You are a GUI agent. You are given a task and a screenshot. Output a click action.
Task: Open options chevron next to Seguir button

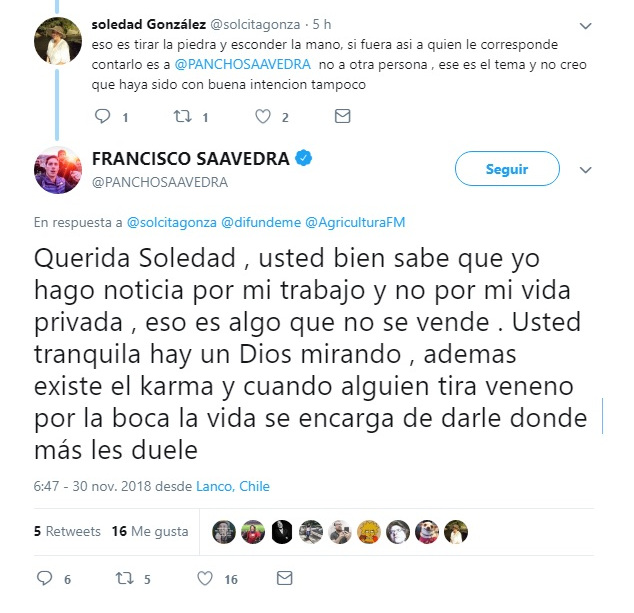tap(585, 170)
